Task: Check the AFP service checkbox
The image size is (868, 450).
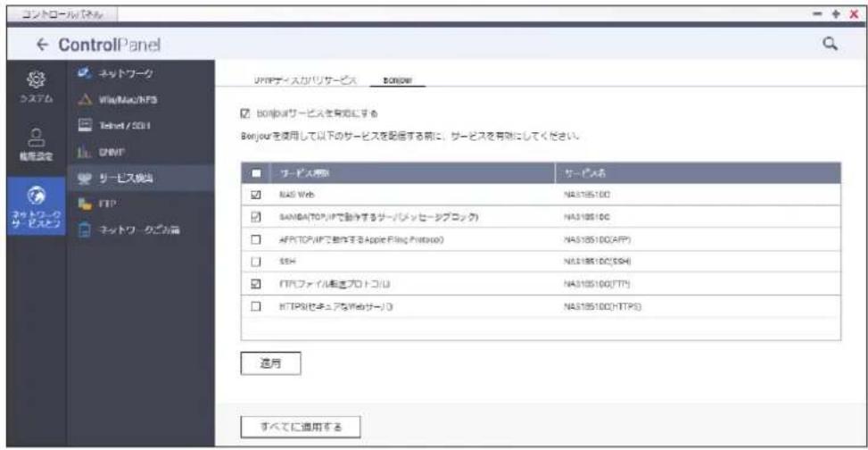Action: 255,239
